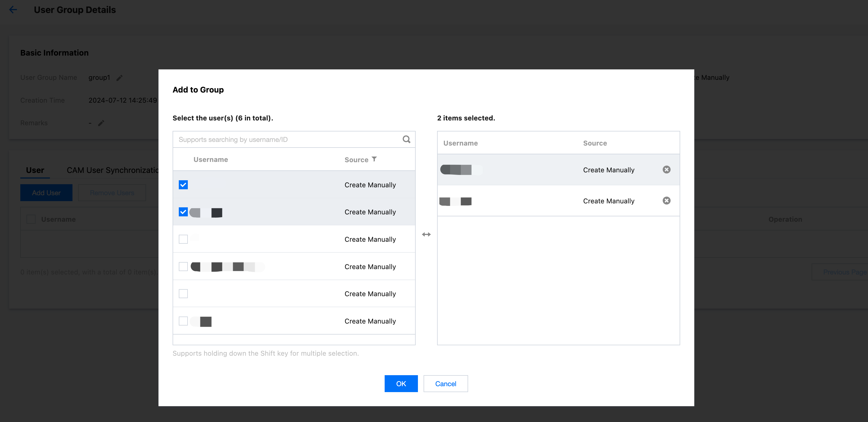
Task: Click the Source header in the selected list
Action: click(595, 143)
